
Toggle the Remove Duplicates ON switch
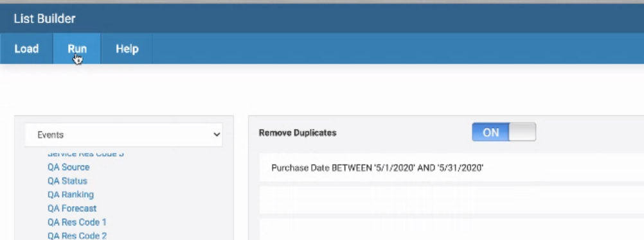coord(503,132)
